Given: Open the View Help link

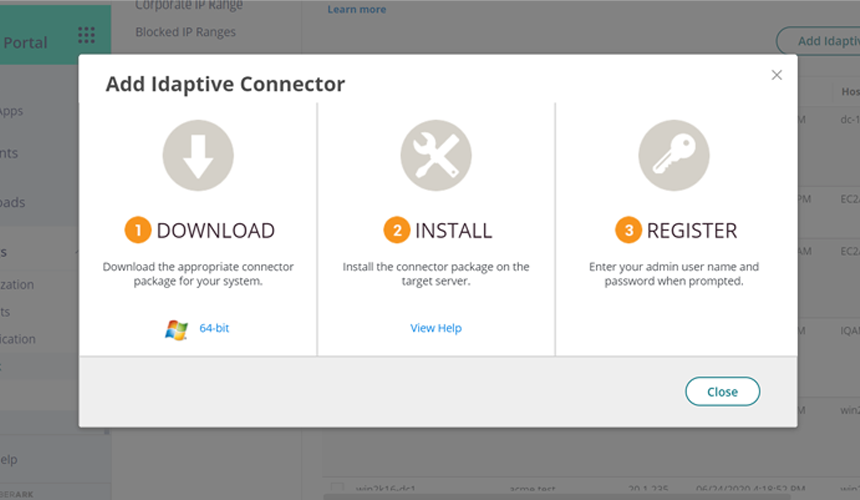Looking at the screenshot, I should [436, 328].
